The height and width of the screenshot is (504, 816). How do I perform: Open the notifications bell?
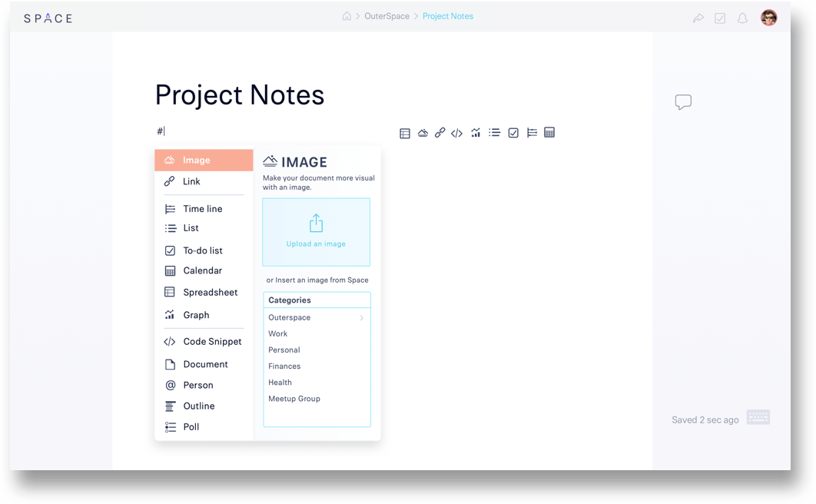[742, 18]
